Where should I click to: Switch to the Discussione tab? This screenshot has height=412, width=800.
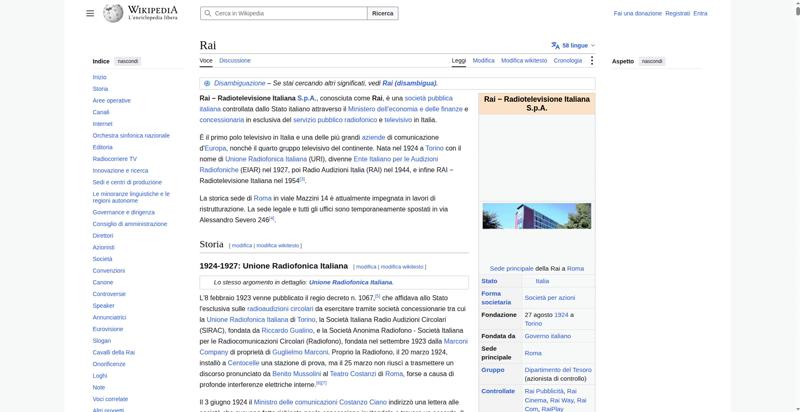[x=235, y=60]
